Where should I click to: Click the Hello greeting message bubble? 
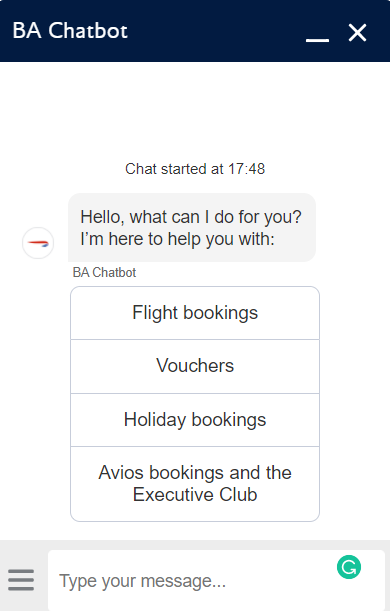tap(192, 228)
